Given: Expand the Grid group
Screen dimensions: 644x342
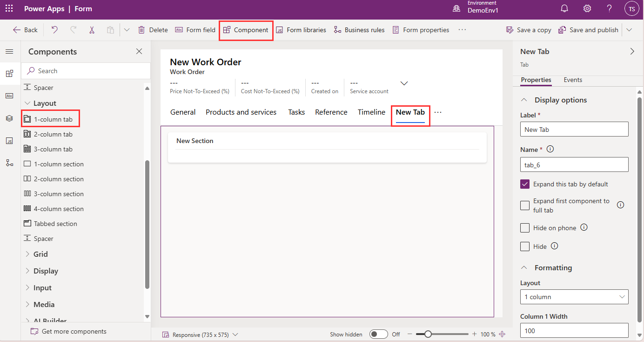Looking at the screenshot, I should tap(36, 254).
